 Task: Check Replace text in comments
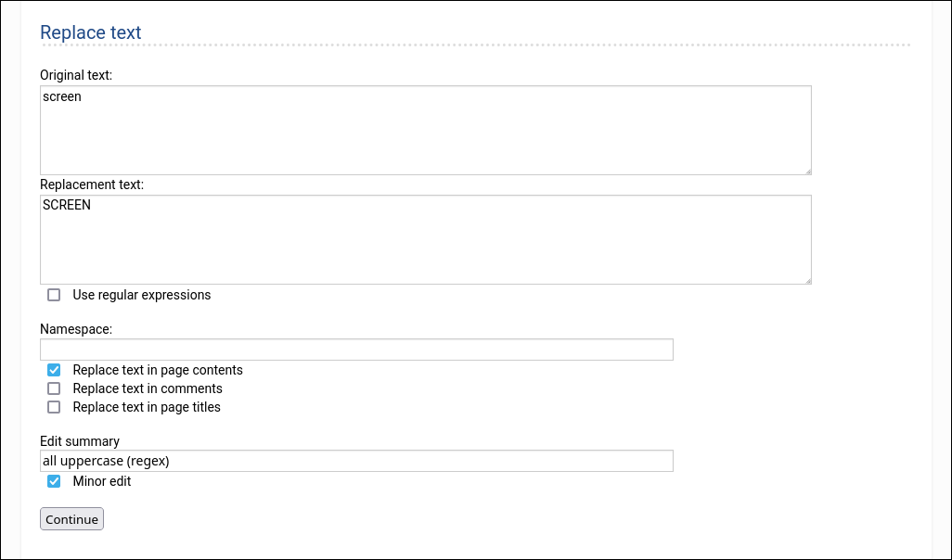[x=54, y=388]
